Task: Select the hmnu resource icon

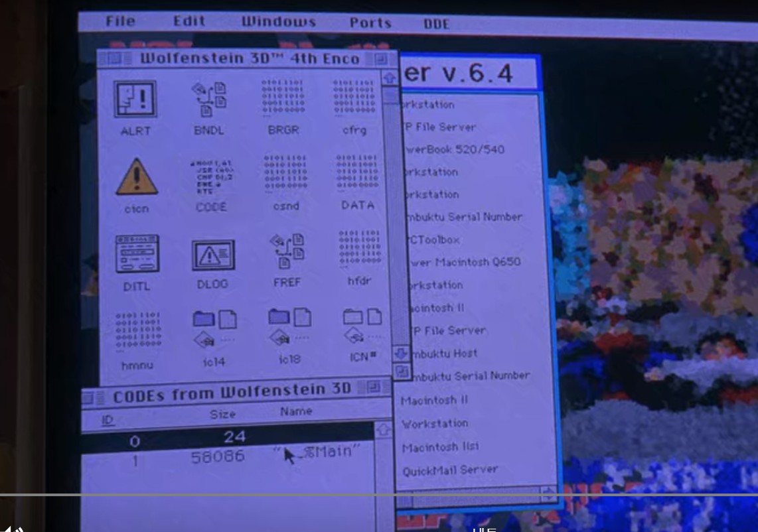Action: click(x=138, y=331)
